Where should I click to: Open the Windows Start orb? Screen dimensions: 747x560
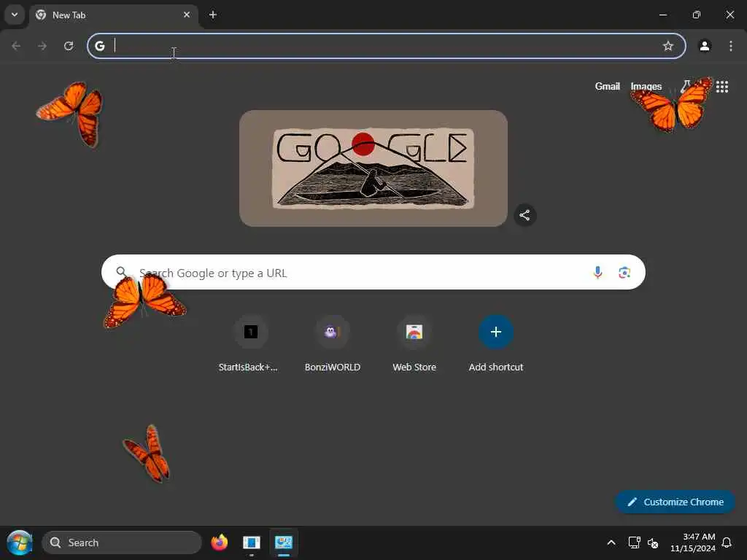pyautogui.click(x=20, y=542)
